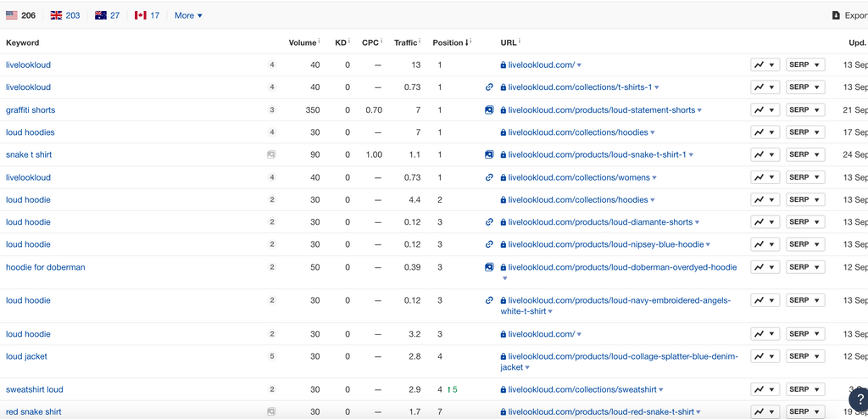Click lock icon on collections/sweatshirt URL
The width and height of the screenshot is (868, 419).
click(504, 390)
